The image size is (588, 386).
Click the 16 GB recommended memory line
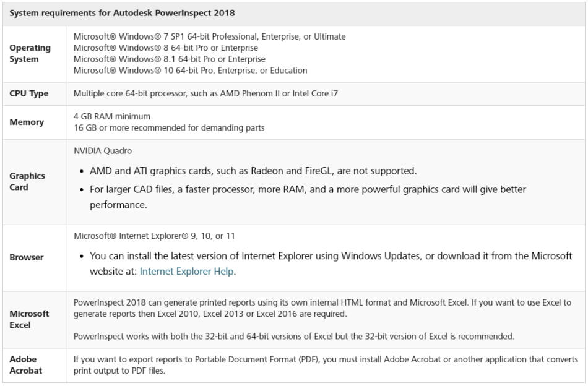click(169, 128)
